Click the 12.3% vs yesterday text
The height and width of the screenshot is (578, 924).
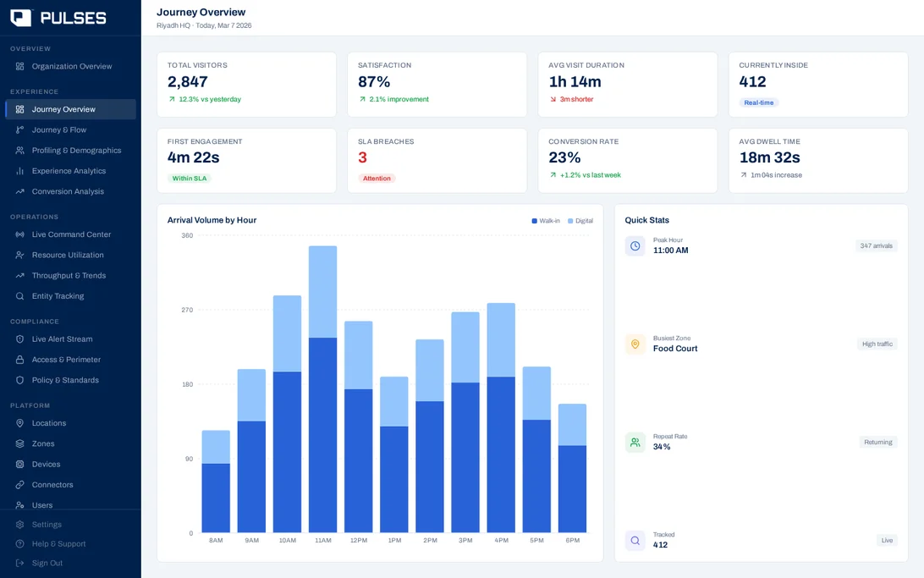tap(210, 100)
